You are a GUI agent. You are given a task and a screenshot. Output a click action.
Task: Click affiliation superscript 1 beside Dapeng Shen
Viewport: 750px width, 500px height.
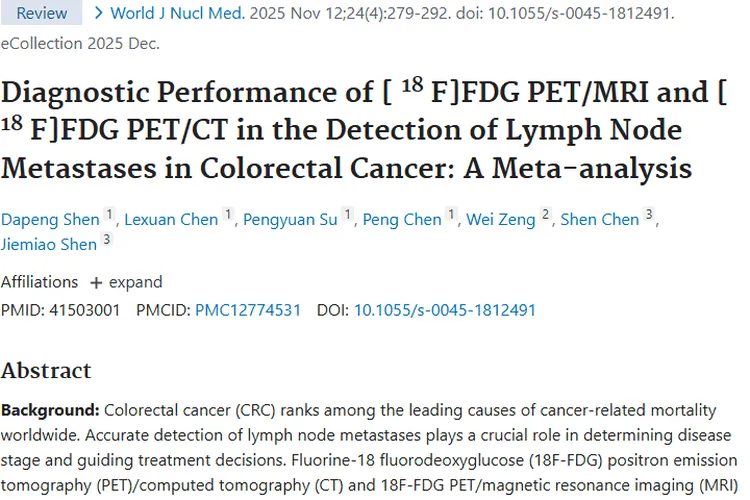(x=110, y=215)
